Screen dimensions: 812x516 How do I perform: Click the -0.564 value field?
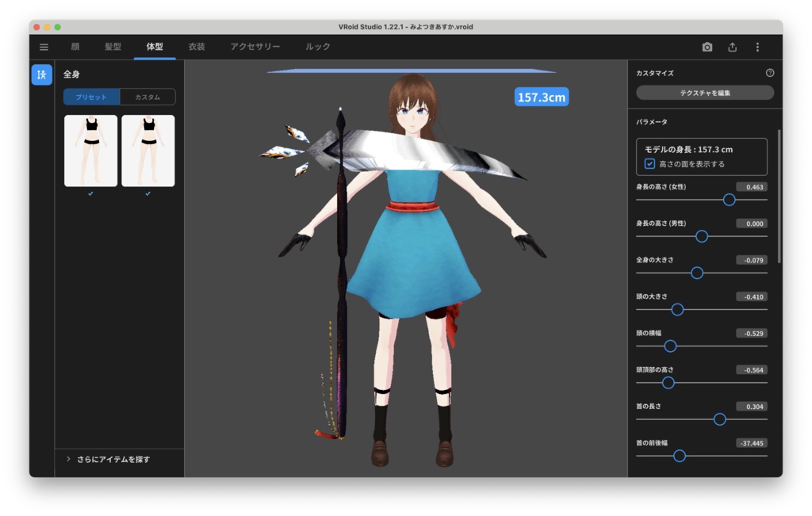[x=752, y=369]
